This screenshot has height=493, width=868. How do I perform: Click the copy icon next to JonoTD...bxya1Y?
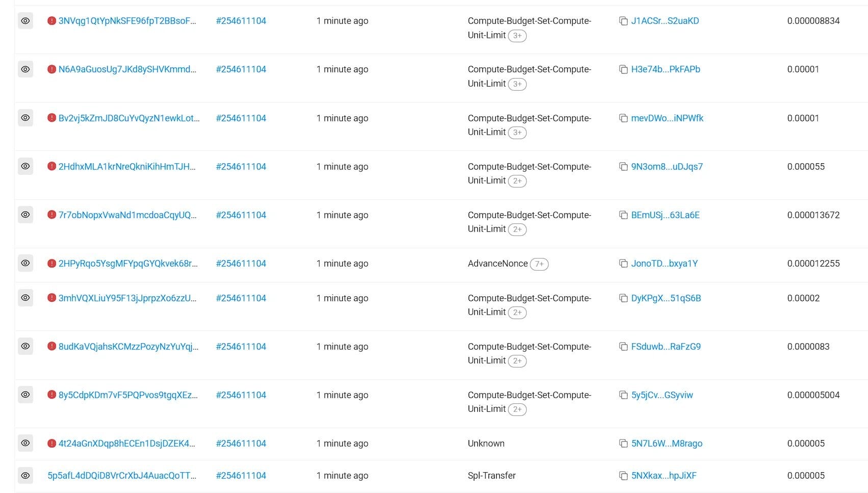(623, 264)
